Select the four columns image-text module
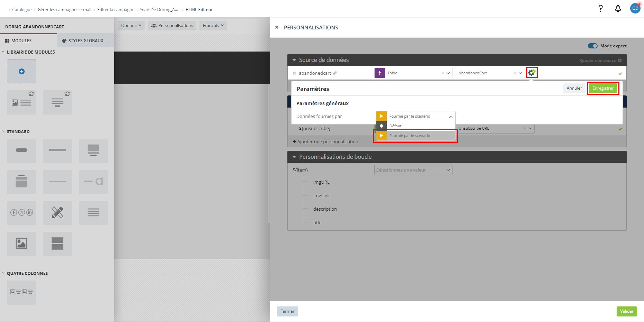This screenshot has height=322, width=644. [21, 292]
